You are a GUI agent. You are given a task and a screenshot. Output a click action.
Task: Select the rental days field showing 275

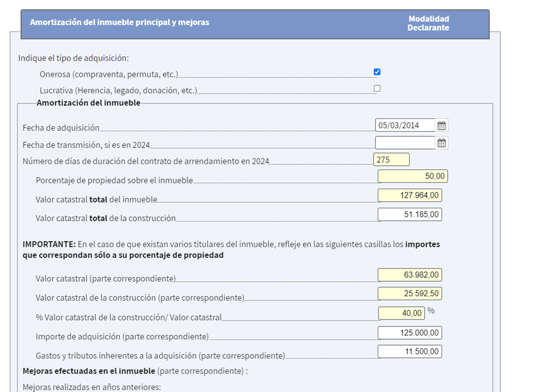click(392, 159)
